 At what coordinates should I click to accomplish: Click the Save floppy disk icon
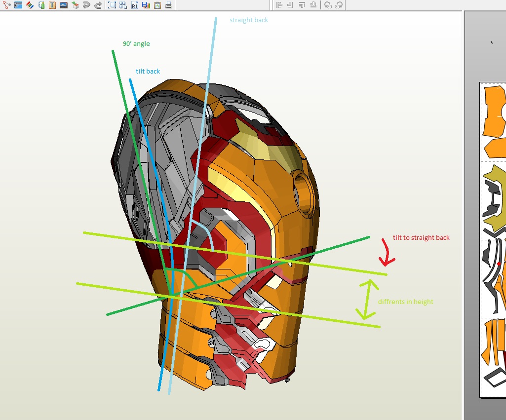(146, 5)
